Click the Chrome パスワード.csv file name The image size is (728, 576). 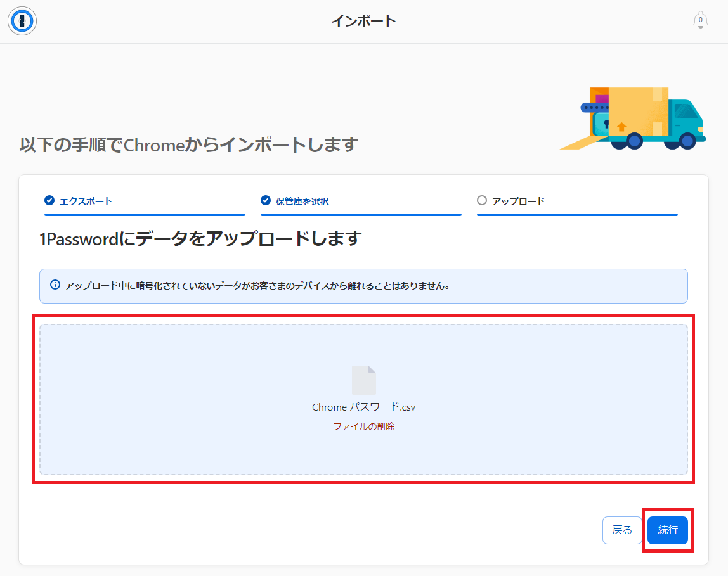pos(363,407)
